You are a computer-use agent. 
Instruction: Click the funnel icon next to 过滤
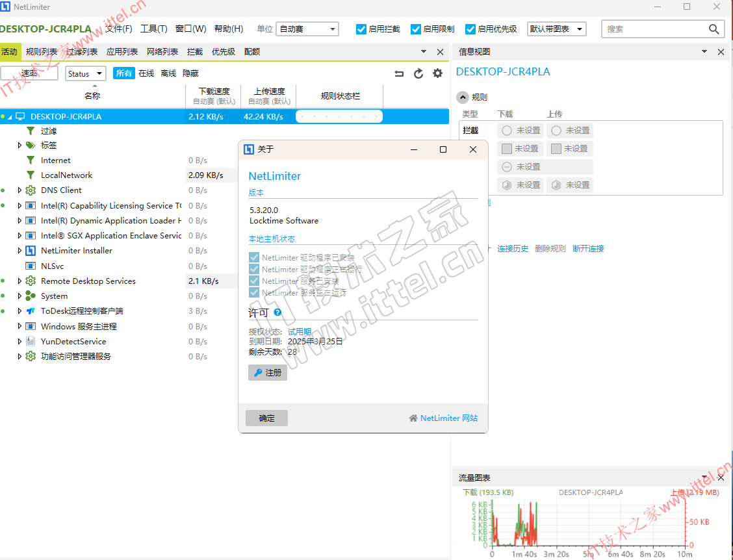tap(31, 131)
